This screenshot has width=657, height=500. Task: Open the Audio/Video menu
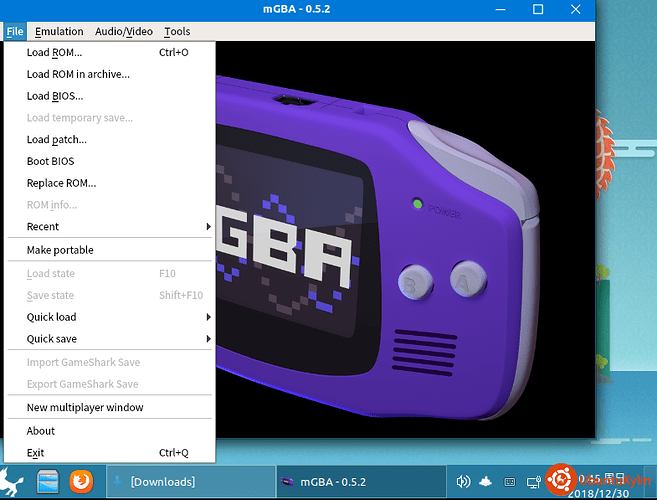coord(124,31)
